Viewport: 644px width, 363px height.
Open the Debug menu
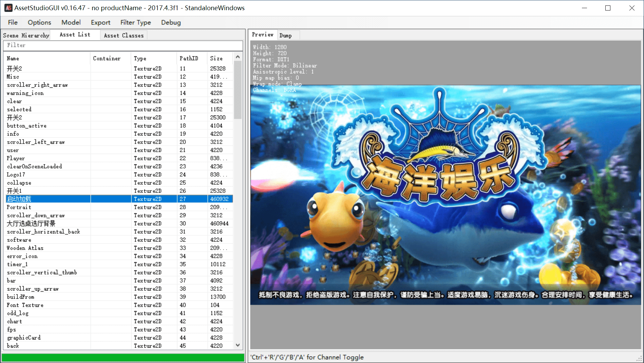(171, 22)
